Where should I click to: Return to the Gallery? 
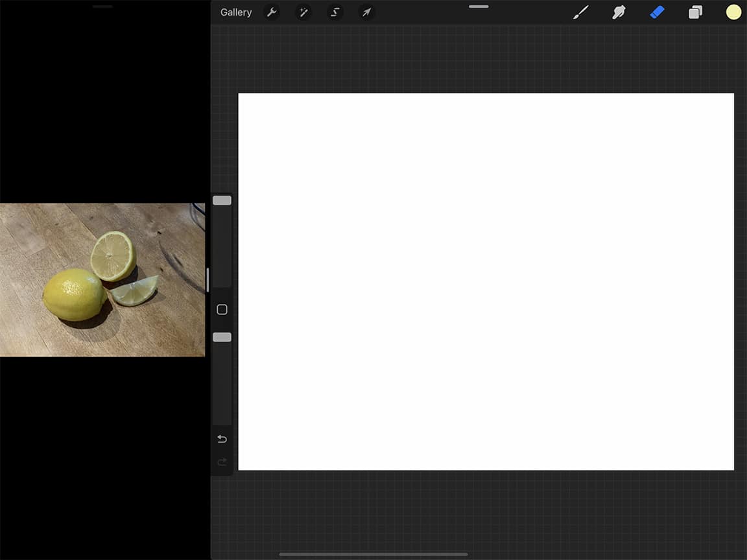coord(236,12)
